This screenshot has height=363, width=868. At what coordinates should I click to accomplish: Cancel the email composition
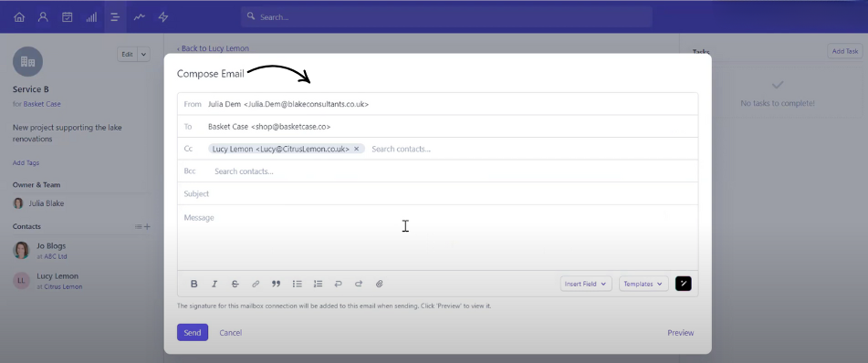(230, 333)
